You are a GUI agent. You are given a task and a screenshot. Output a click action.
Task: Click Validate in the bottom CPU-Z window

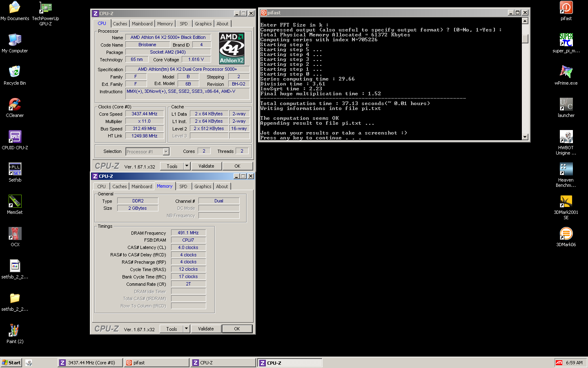206,329
